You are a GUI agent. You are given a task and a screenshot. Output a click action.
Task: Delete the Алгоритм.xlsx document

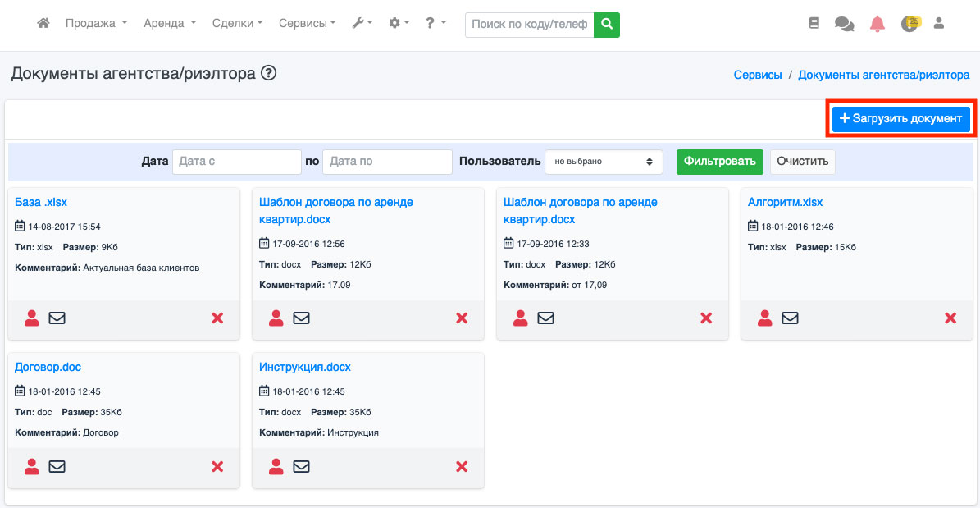950,318
